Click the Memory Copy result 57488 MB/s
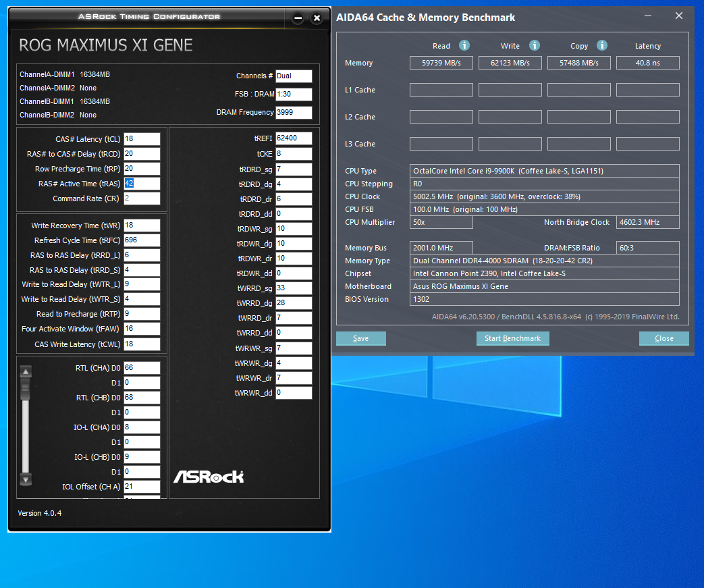Image resolution: width=704 pixels, height=588 pixels. coord(578,63)
